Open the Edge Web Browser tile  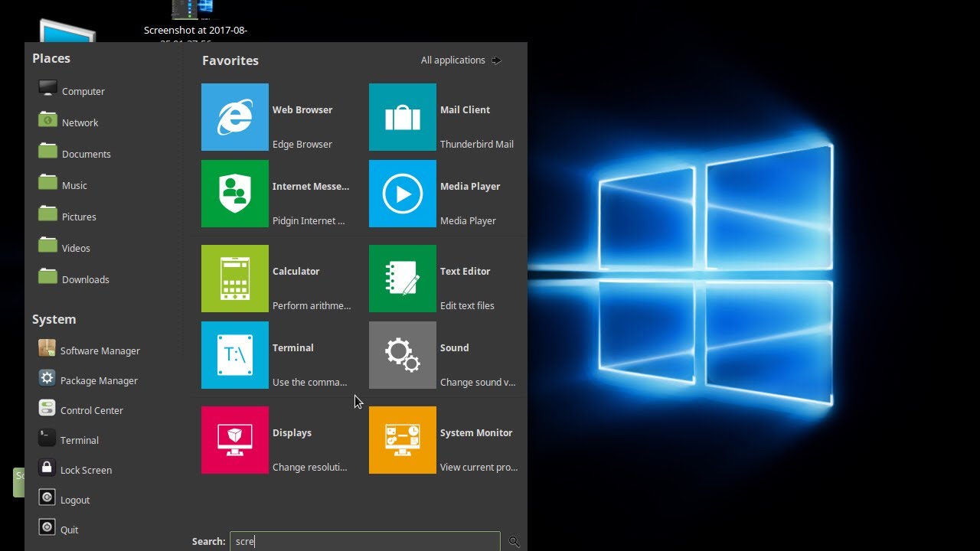point(235,117)
